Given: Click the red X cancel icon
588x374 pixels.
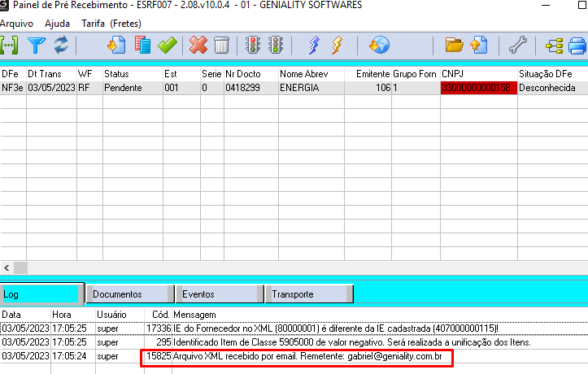Looking at the screenshot, I should [198, 45].
